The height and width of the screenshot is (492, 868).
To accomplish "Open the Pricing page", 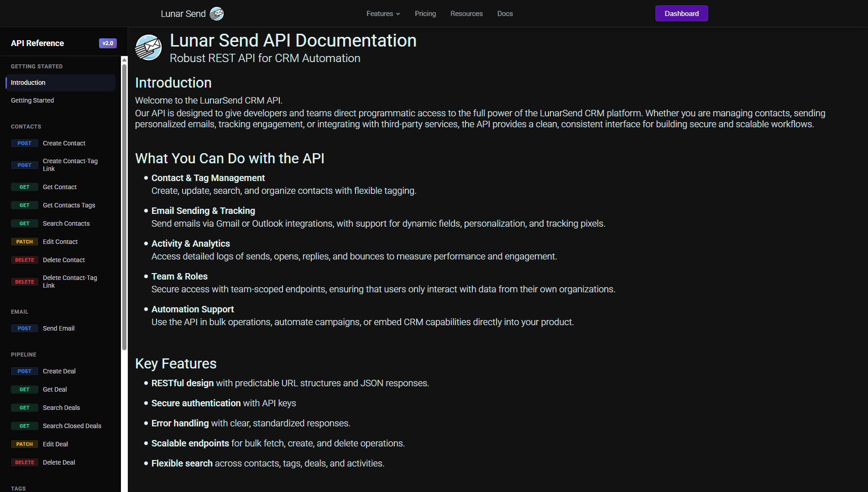I will [425, 14].
